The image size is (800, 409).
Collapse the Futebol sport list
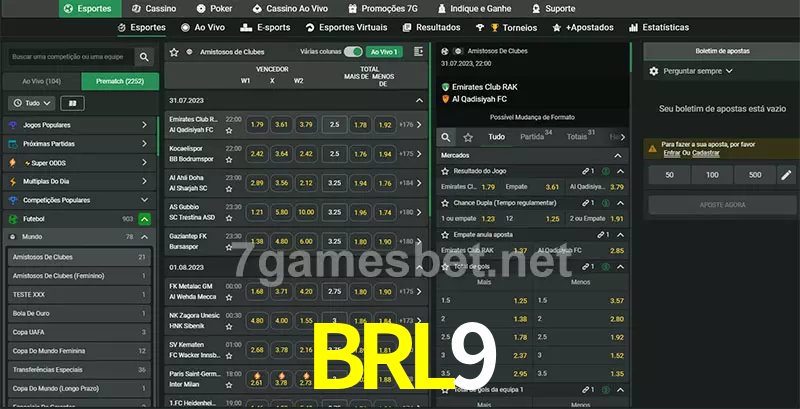144,219
